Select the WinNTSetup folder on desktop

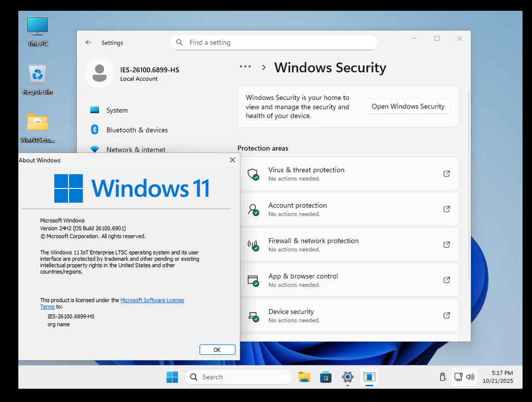[x=37, y=128]
